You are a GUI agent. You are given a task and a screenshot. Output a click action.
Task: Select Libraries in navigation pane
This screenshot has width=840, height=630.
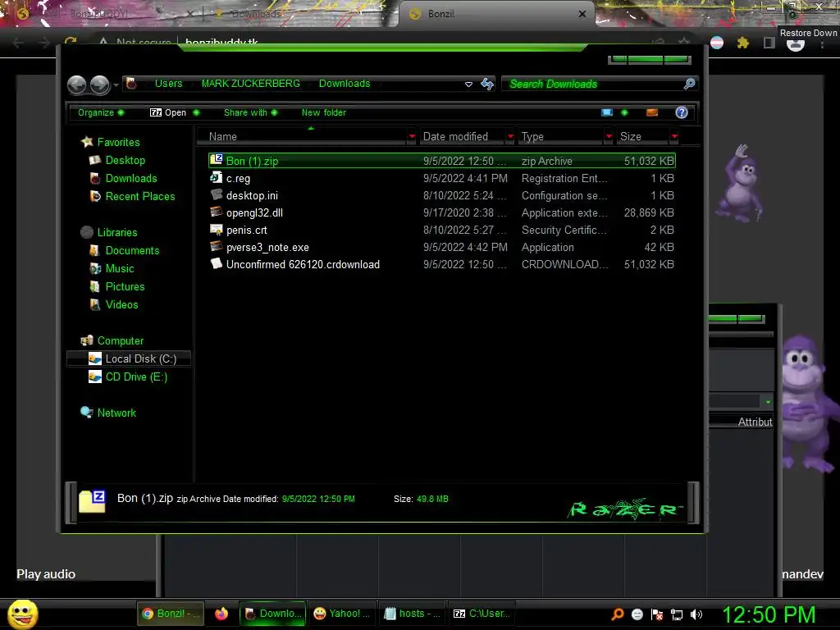click(x=116, y=232)
